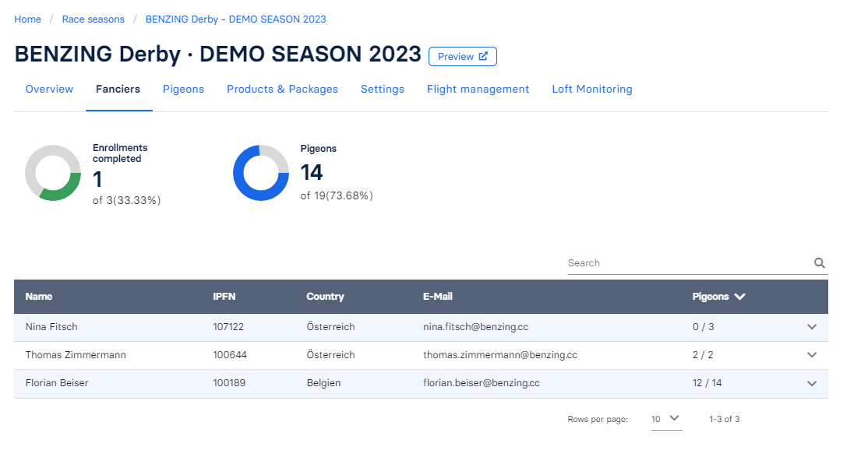
Task: Sort by the Name column header
Action: (x=39, y=297)
